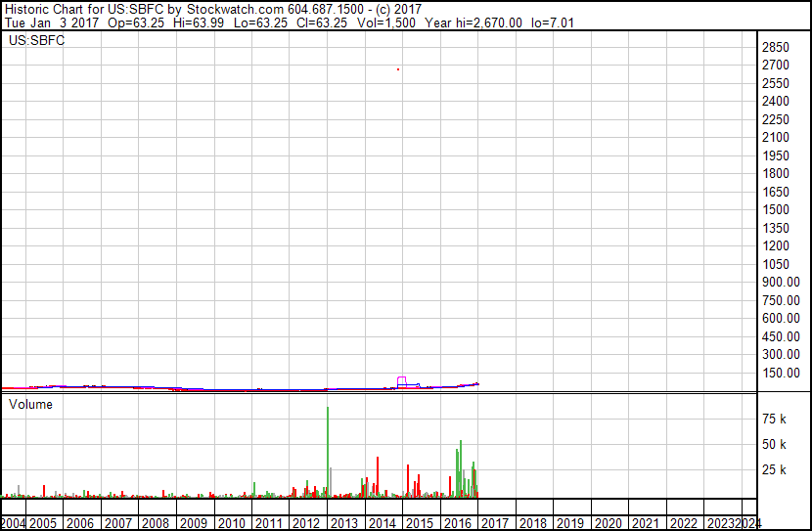
Task: Click the 'US:SBFC' ticker label in chart
Action: point(37,40)
